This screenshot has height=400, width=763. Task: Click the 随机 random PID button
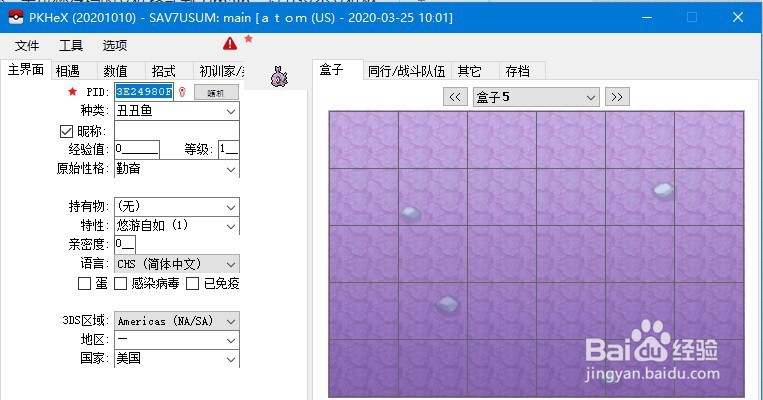point(216,92)
